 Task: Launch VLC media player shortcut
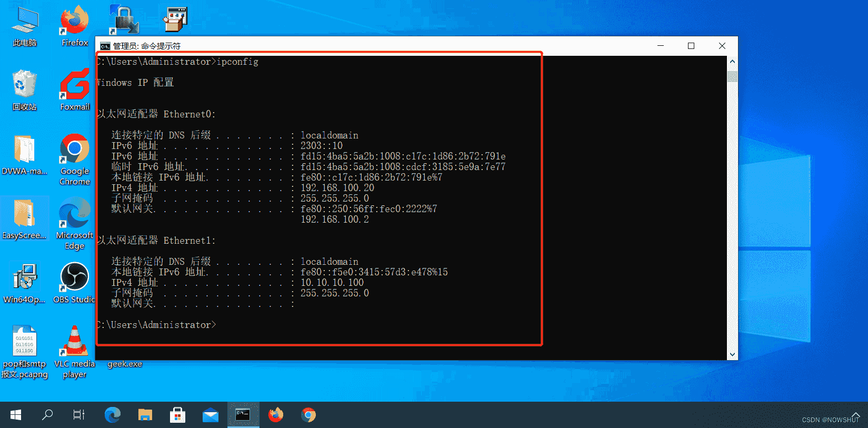pyautogui.click(x=75, y=352)
